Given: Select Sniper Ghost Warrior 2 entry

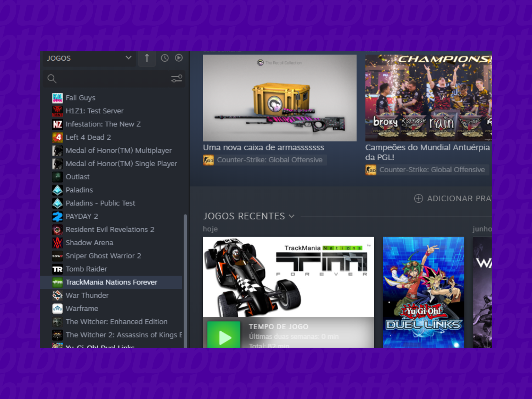Looking at the screenshot, I should click(111, 256).
